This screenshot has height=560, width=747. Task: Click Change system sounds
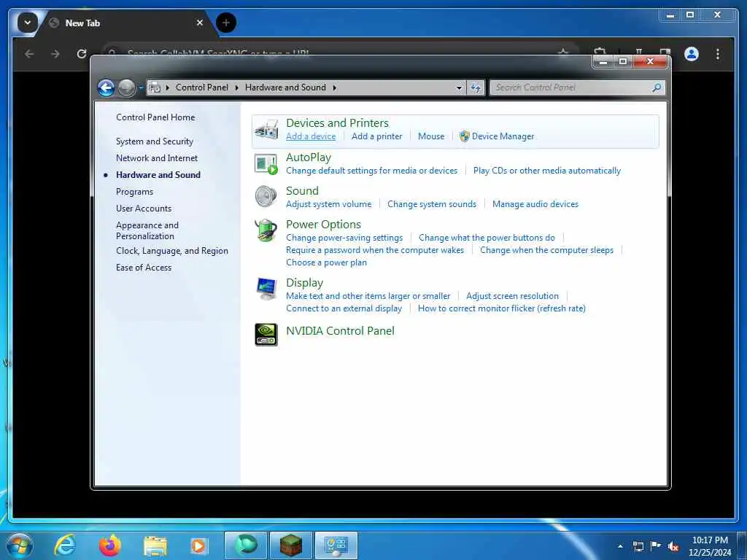pyautogui.click(x=432, y=204)
